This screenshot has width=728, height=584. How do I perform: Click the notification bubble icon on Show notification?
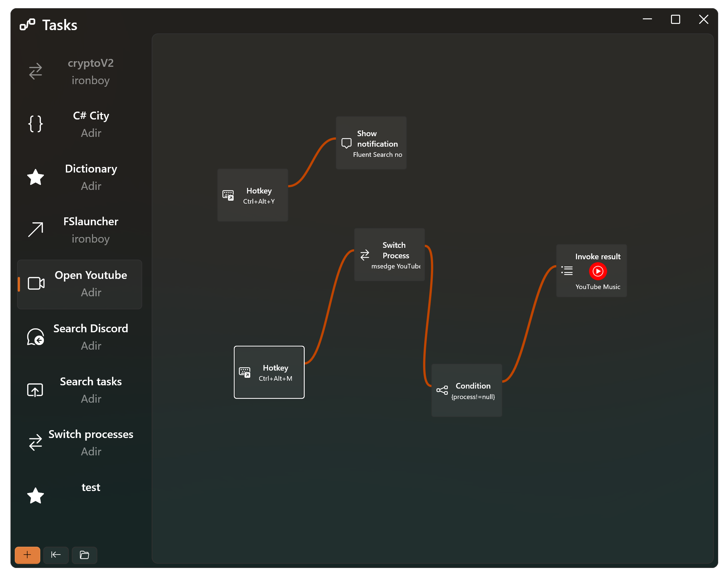[346, 143]
